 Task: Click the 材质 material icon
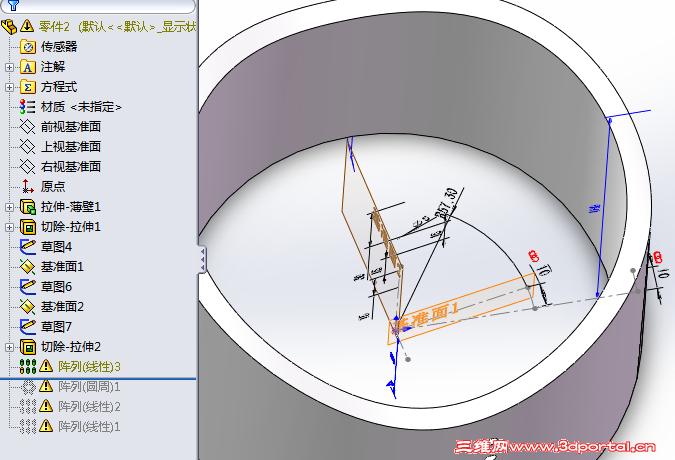coord(28,107)
